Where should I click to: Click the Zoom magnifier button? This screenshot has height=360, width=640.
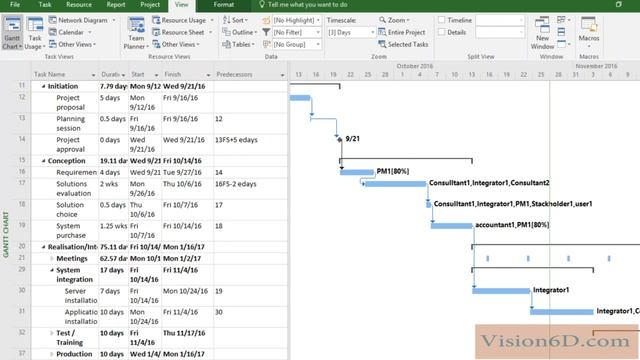tap(394, 20)
